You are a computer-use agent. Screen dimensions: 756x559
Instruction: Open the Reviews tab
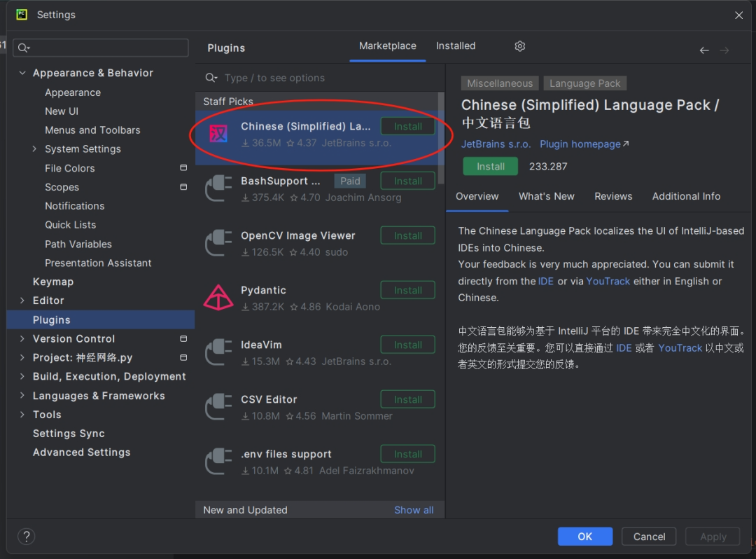[612, 196]
